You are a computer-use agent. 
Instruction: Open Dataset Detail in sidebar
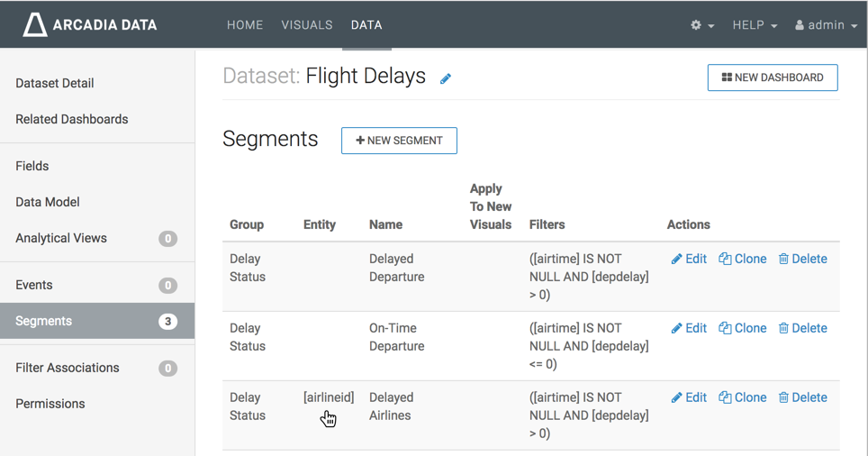pos(55,83)
